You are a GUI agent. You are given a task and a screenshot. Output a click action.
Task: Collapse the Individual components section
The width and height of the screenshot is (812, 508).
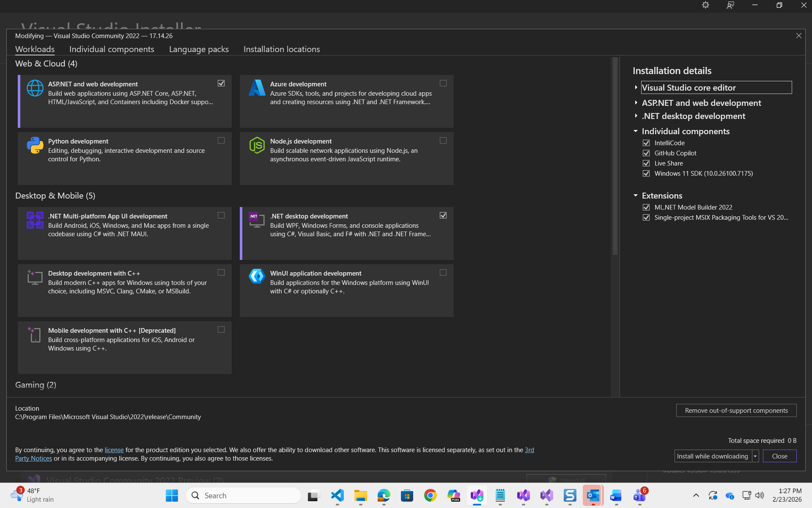[x=636, y=131]
